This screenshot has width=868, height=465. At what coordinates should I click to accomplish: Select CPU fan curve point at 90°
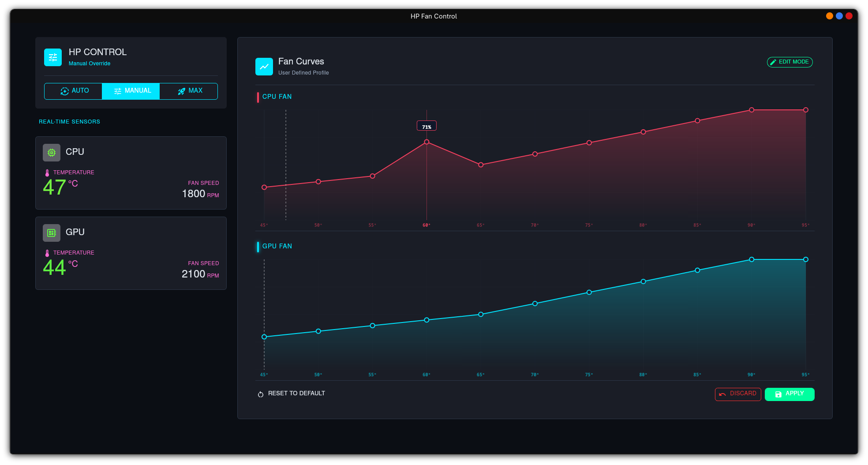752,110
